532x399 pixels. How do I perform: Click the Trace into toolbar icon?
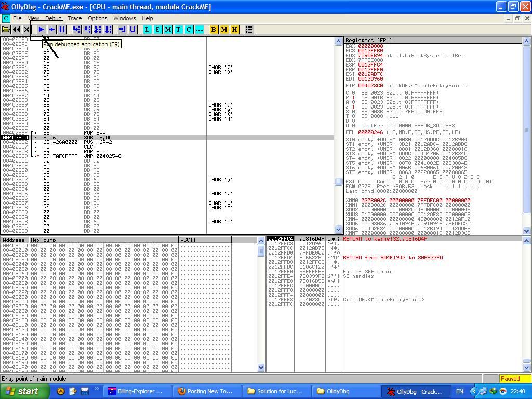click(x=98, y=30)
